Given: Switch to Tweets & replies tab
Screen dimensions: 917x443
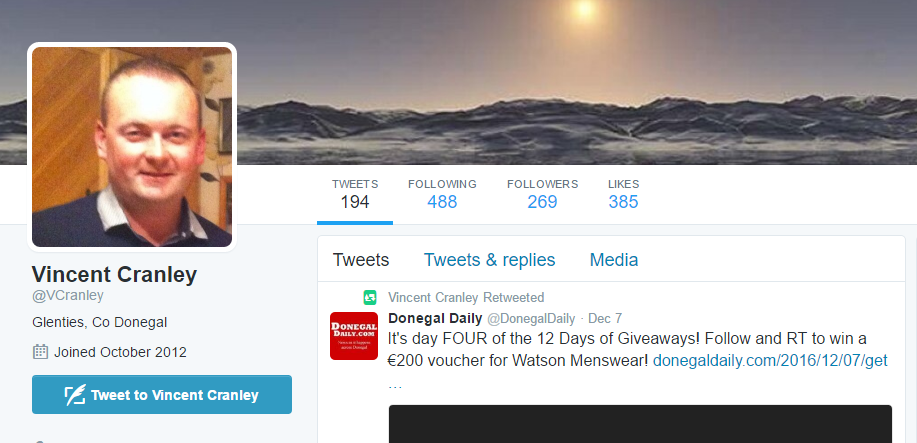Looking at the screenshot, I should [489, 260].
